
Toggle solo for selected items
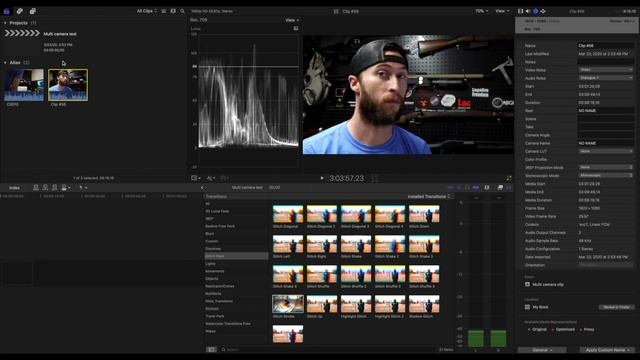click(x=467, y=187)
